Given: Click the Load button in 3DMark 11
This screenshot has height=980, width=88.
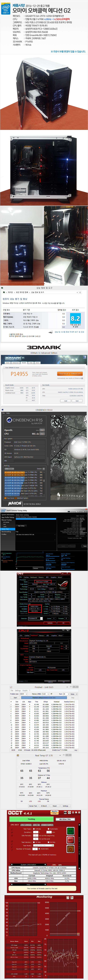Looking at the screenshot, I should pyautogui.click(x=65, y=401).
